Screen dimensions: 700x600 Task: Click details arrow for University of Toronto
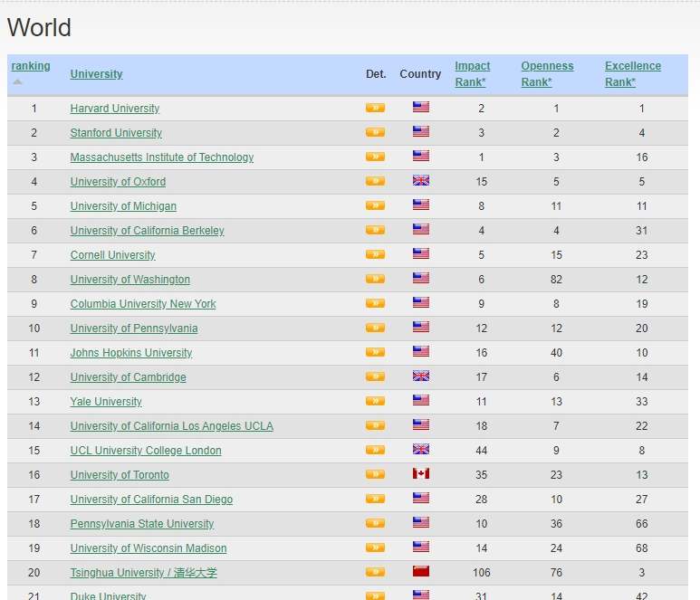375,474
